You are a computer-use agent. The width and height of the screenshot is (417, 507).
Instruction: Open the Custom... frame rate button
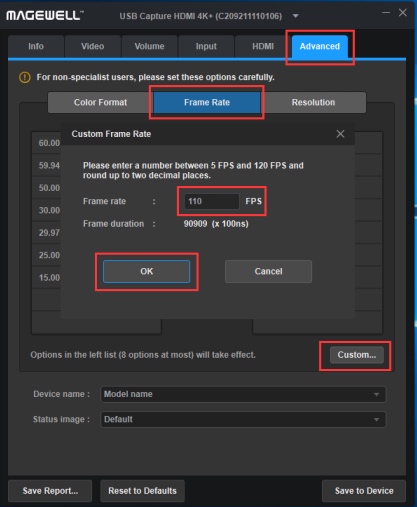tap(357, 355)
